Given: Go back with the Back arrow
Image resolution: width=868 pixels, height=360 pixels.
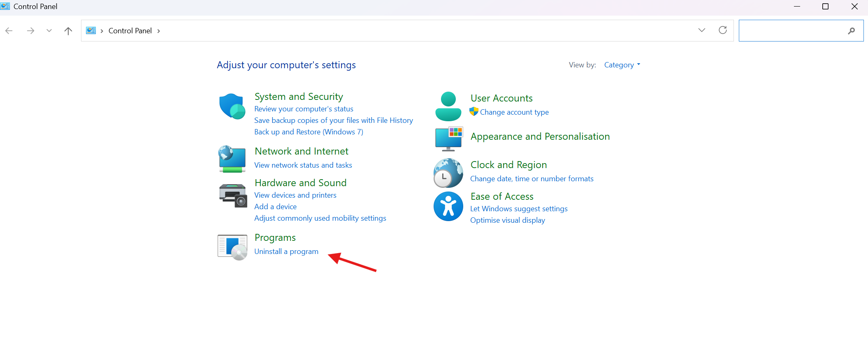Looking at the screenshot, I should pos(9,31).
